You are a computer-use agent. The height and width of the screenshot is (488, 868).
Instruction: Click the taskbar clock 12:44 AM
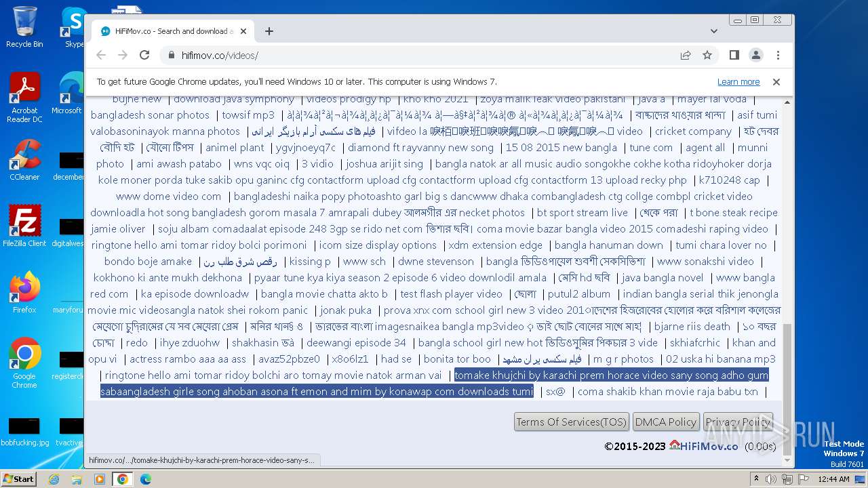tap(834, 479)
